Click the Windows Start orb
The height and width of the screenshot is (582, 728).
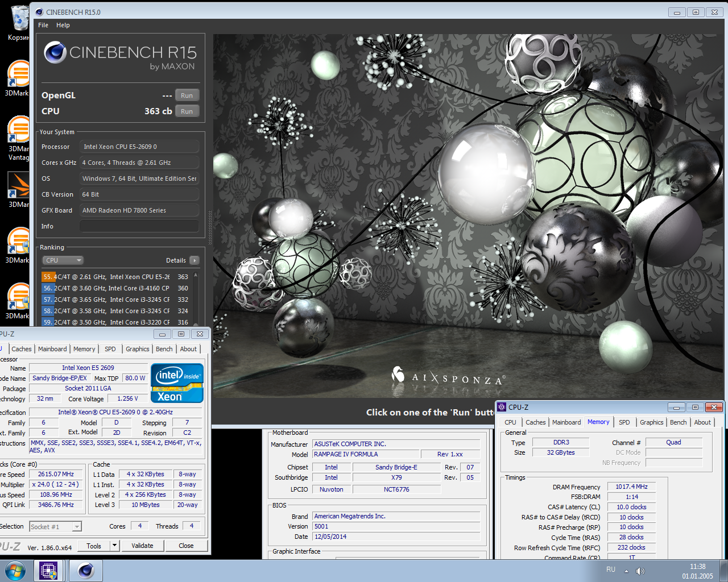[15, 571]
